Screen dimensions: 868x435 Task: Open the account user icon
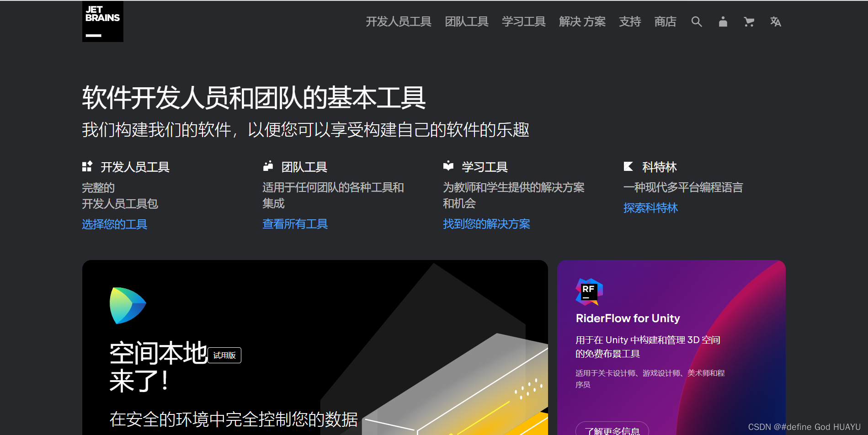(723, 21)
